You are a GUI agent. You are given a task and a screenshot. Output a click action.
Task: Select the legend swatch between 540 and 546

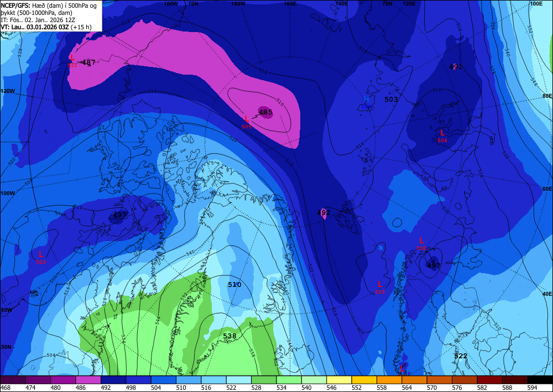click(314, 380)
